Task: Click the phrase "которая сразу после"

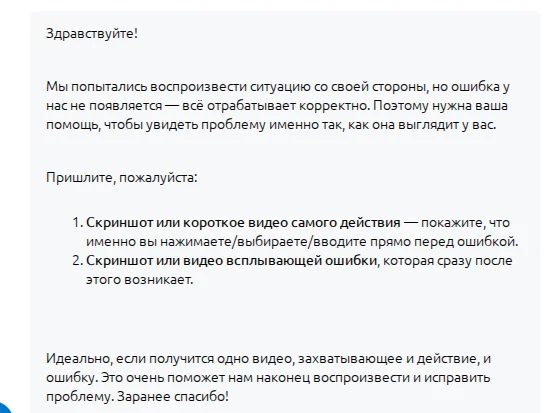Action: [x=448, y=261]
